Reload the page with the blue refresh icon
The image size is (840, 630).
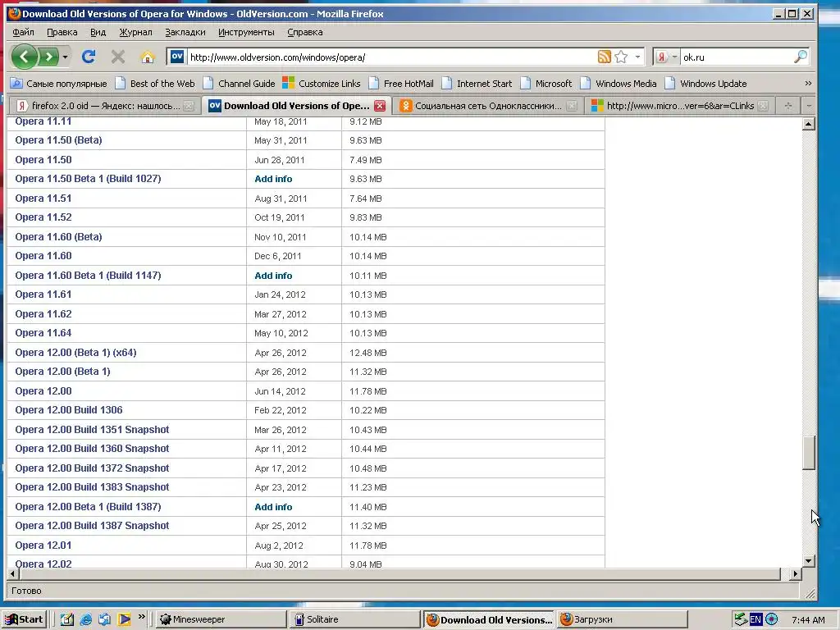(89, 57)
